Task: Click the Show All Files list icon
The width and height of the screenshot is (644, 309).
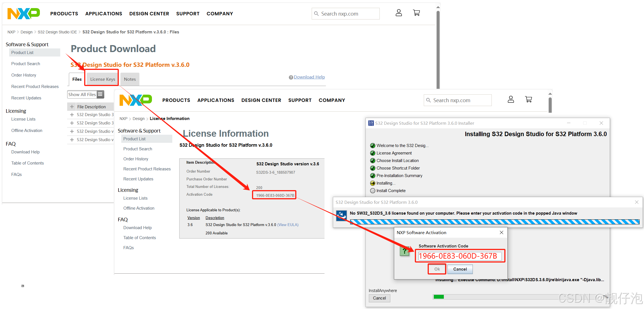Action: [x=100, y=94]
